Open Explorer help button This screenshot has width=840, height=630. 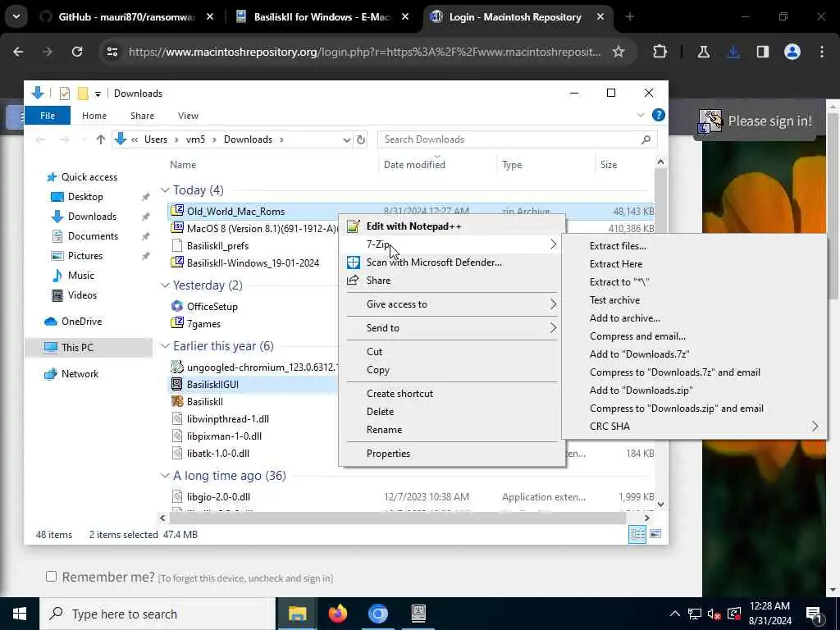tap(659, 115)
